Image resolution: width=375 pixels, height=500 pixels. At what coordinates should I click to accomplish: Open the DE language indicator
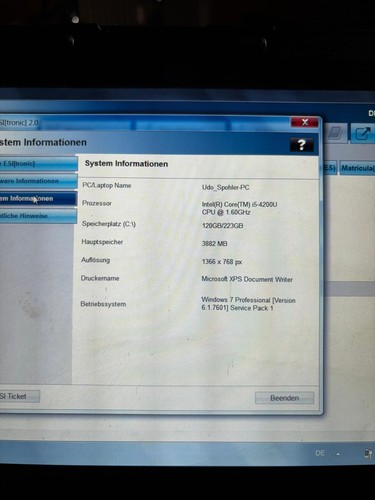320,453
